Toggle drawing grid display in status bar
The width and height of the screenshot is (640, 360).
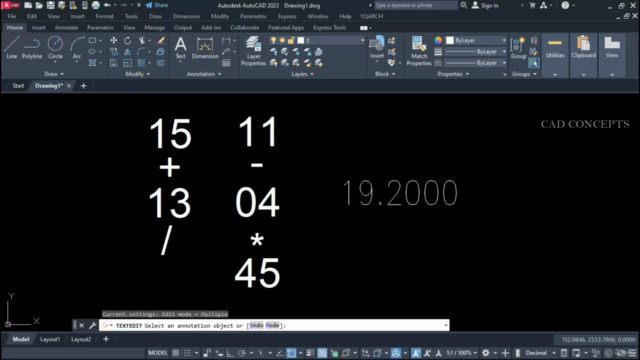(176, 353)
